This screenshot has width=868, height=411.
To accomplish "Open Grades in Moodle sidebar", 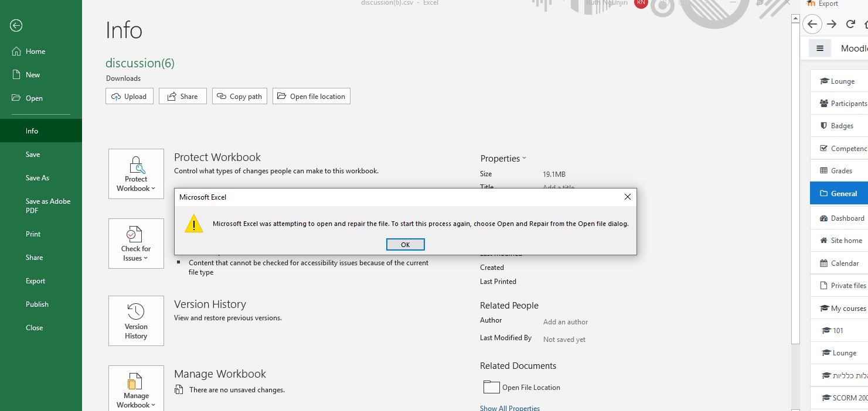I will (x=839, y=171).
